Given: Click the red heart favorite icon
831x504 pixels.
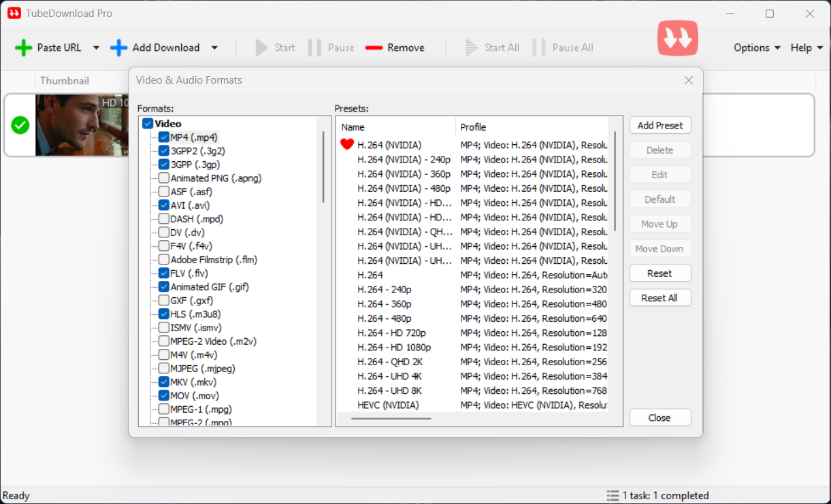Looking at the screenshot, I should coord(347,144).
